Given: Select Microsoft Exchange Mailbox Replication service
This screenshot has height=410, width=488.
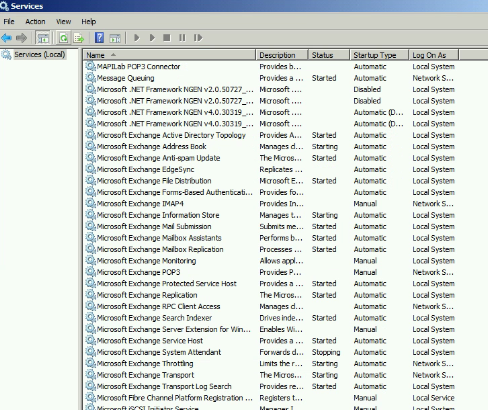Looking at the screenshot, I should 160,249.
